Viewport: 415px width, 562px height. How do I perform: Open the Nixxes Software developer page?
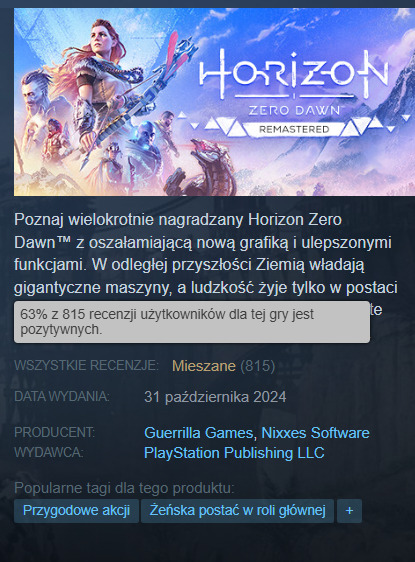click(315, 433)
